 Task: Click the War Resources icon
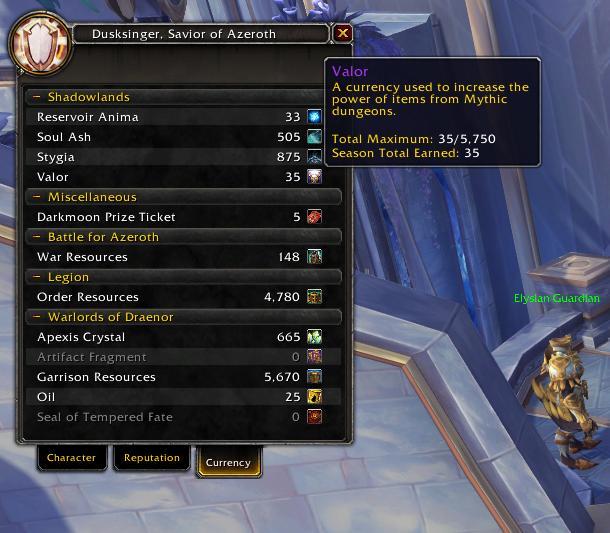click(x=314, y=257)
